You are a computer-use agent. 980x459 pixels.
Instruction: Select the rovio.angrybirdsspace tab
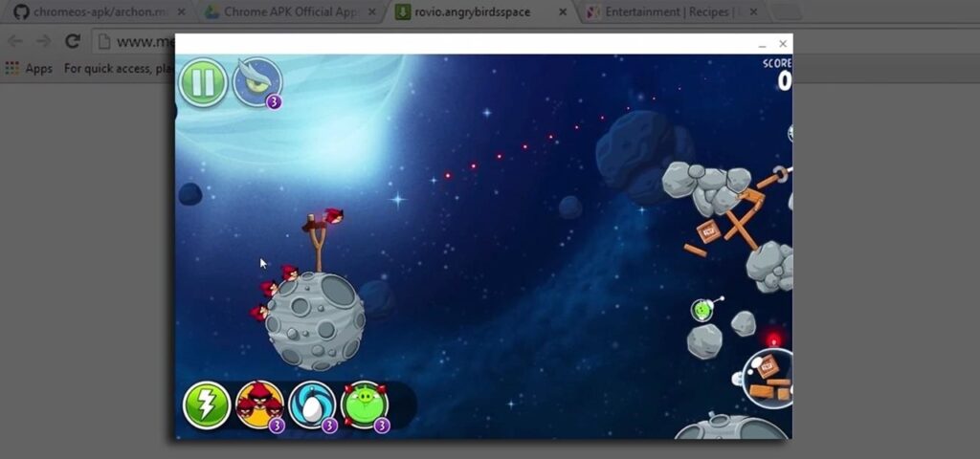[481, 11]
